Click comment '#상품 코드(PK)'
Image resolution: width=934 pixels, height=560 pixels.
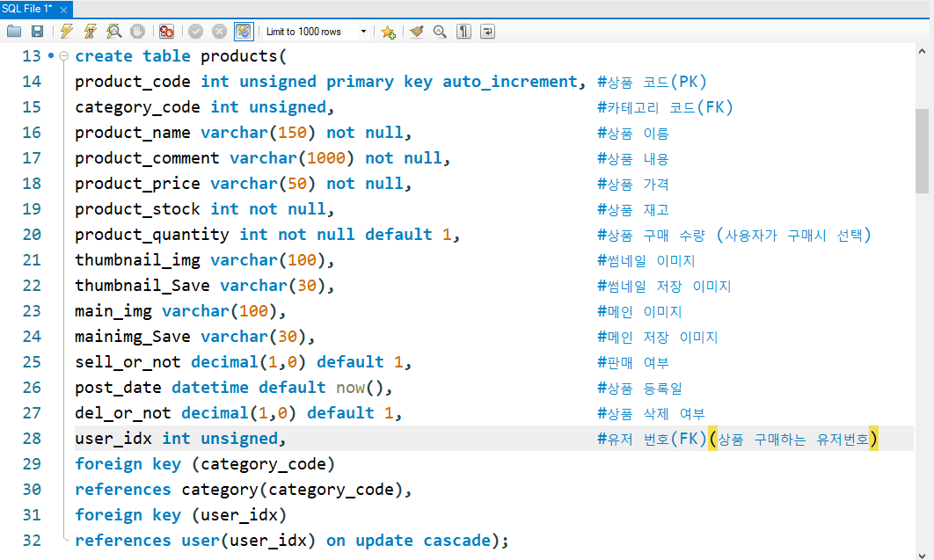(x=652, y=82)
